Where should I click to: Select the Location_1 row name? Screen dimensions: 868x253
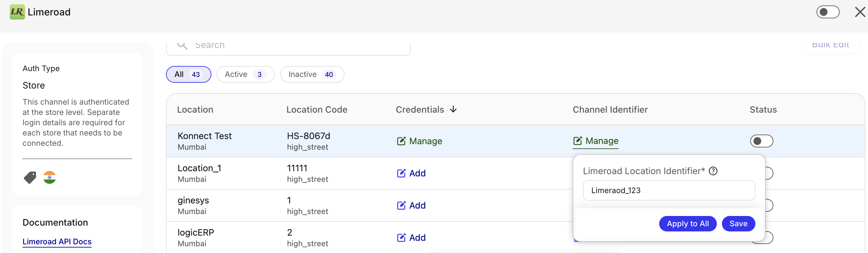(199, 168)
